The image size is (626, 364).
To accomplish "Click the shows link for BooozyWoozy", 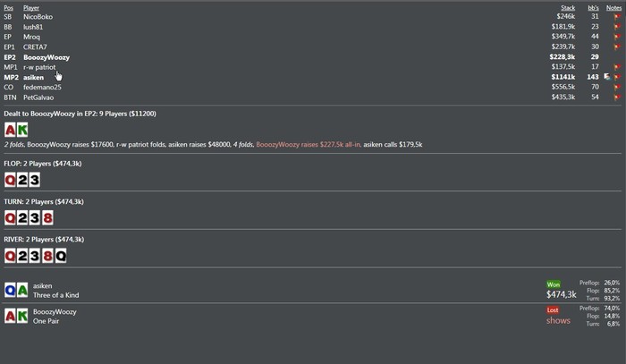I will pos(558,320).
